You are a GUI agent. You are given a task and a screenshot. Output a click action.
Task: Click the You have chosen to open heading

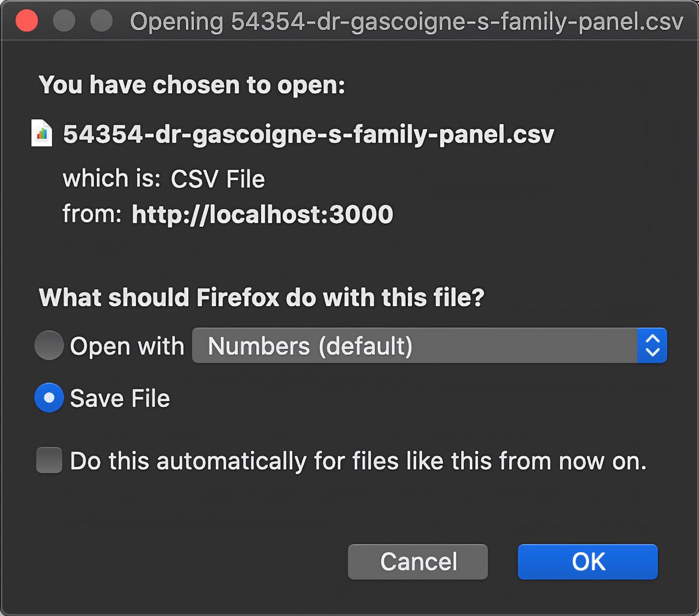(192, 85)
